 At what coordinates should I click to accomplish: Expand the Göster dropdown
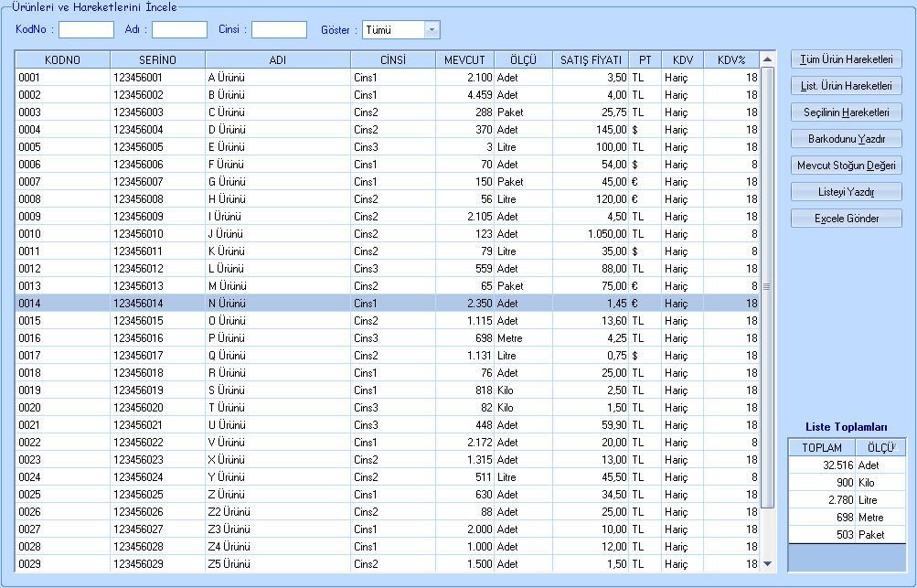(431, 30)
